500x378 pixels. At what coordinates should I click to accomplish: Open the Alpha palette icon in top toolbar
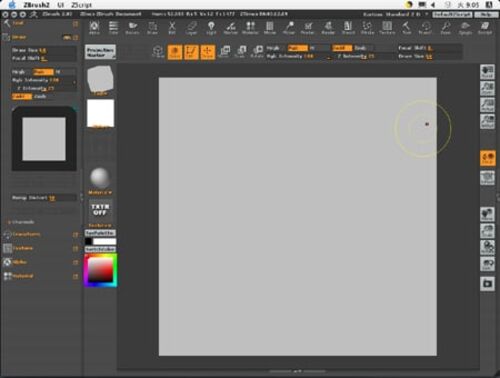[x=94, y=28]
